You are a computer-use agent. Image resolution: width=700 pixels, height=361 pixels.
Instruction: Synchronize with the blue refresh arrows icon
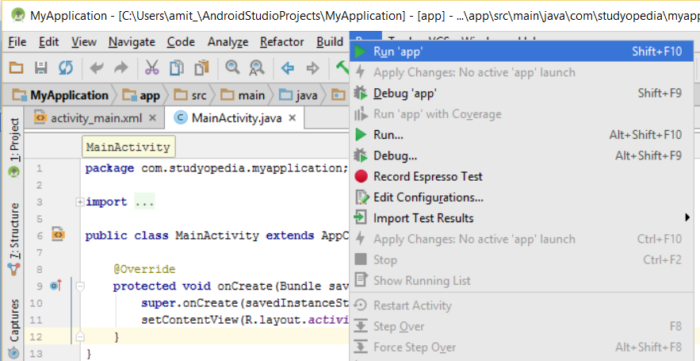pyautogui.click(x=66, y=68)
